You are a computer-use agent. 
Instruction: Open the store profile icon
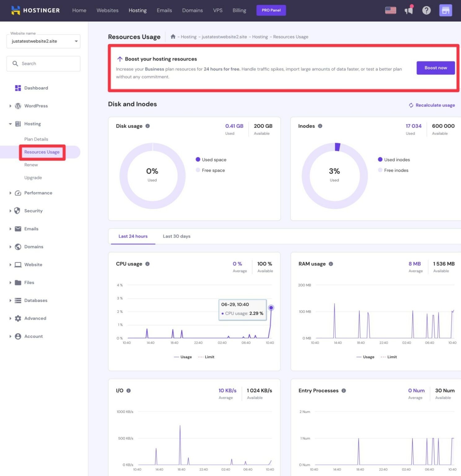pyautogui.click(x=445, y=10)
